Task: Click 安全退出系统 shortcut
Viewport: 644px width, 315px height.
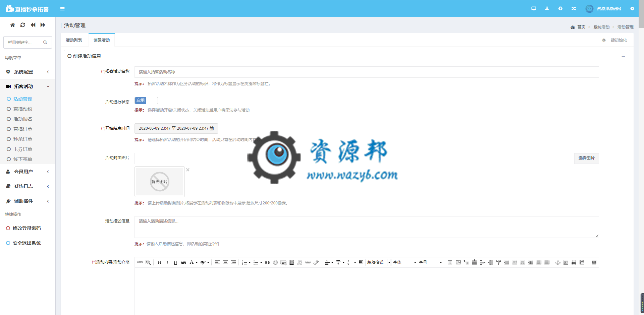Action: [x=23, y=243]
